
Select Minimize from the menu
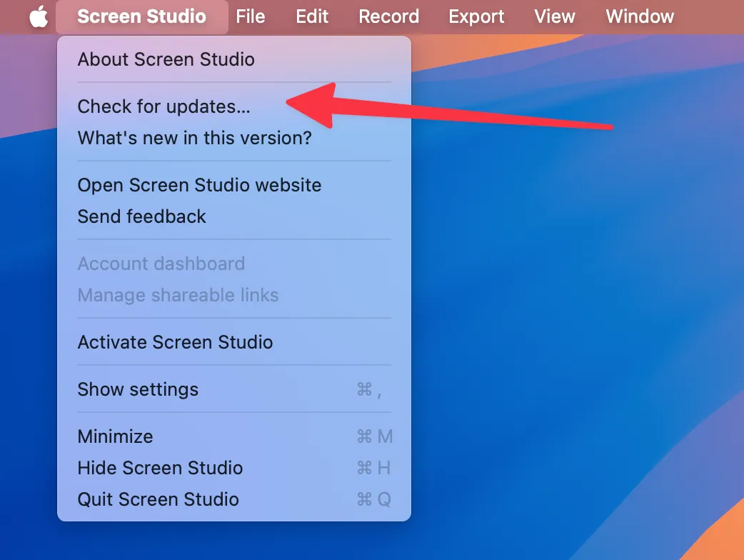[x=115, y=436]
